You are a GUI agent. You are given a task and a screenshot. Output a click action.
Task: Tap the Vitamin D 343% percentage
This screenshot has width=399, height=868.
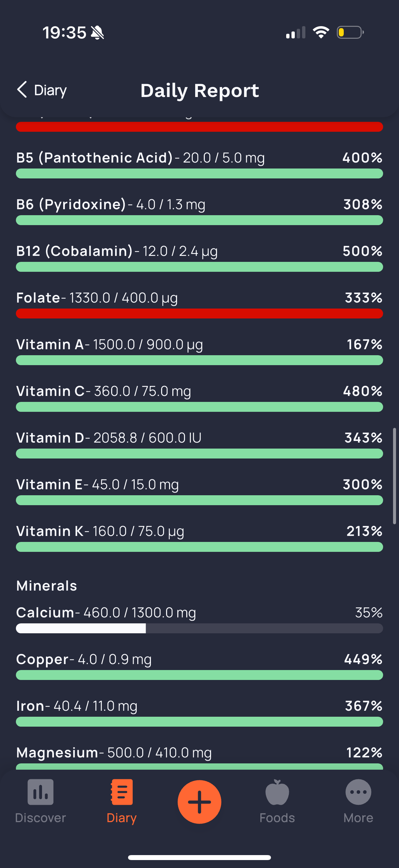[x=363, y=438]
